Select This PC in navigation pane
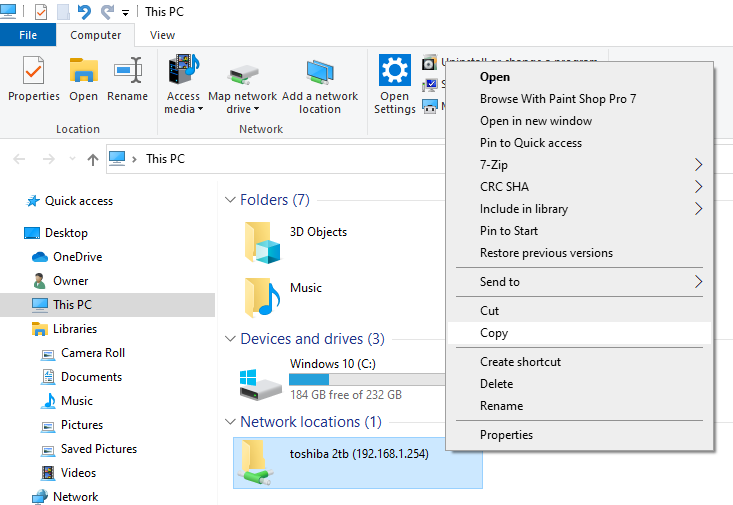This screenshot has width=733, height=505. [108, 305]
